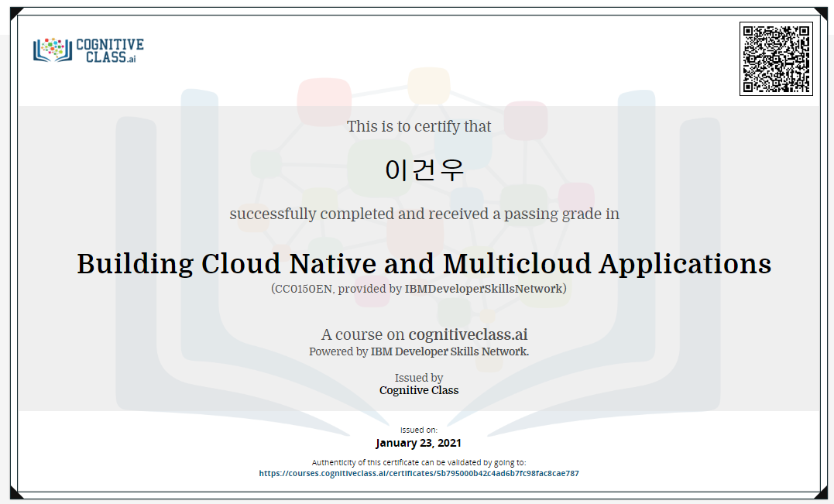Click the text 'This is to certify that'

click(x=419, y=126)
